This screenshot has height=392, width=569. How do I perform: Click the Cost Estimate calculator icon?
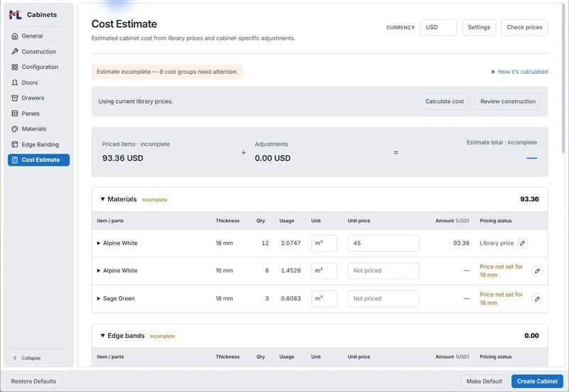pos(15,160)
